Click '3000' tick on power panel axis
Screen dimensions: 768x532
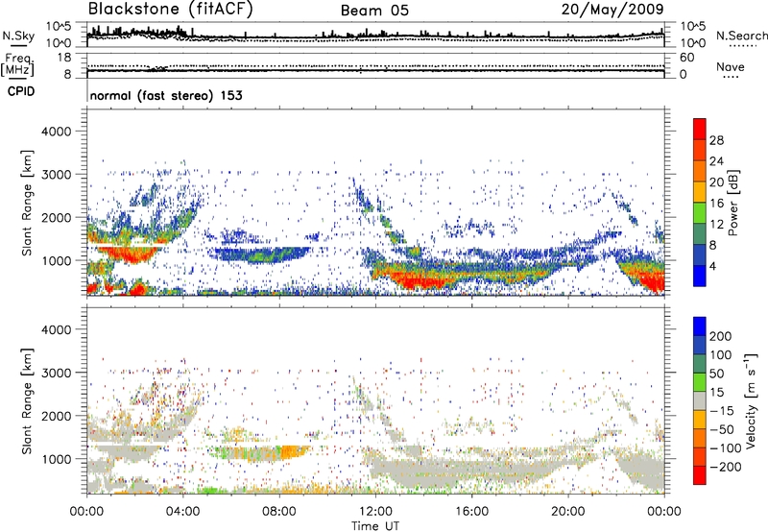point(56,175)
